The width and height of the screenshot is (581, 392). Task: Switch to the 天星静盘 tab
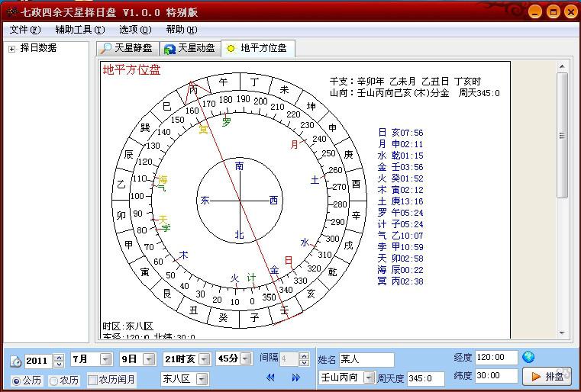[x=127, y=48]
